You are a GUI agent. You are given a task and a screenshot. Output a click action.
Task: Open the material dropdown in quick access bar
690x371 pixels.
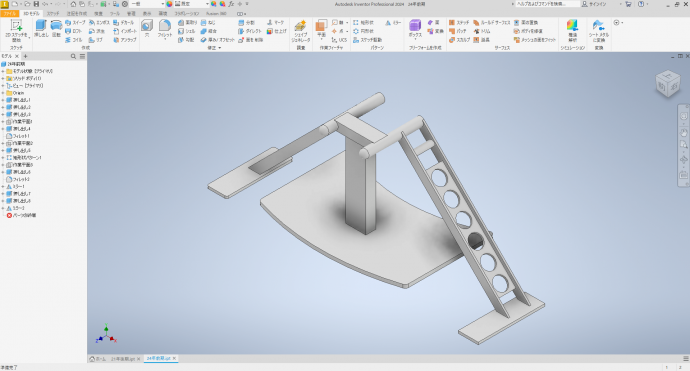(x=147, y=4)
